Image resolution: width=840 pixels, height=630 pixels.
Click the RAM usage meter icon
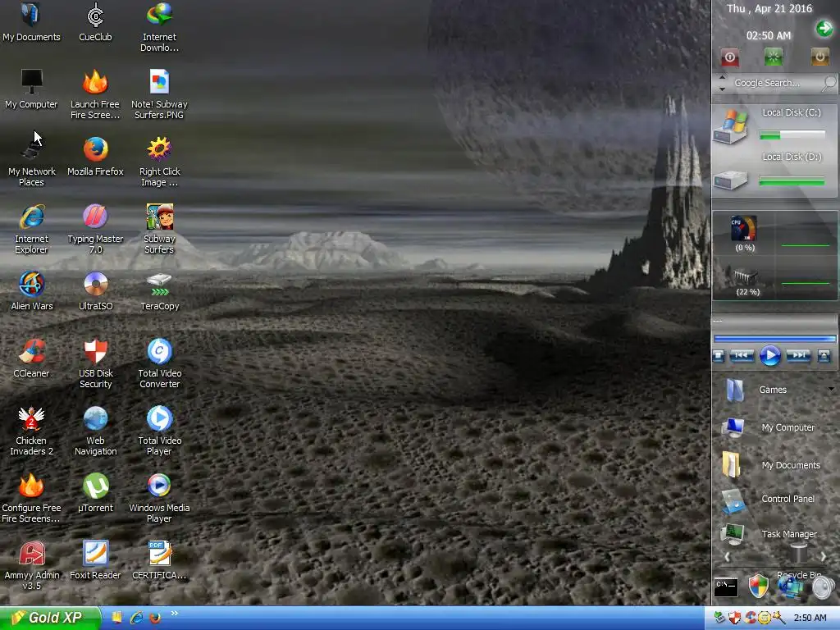click(745, 276)
